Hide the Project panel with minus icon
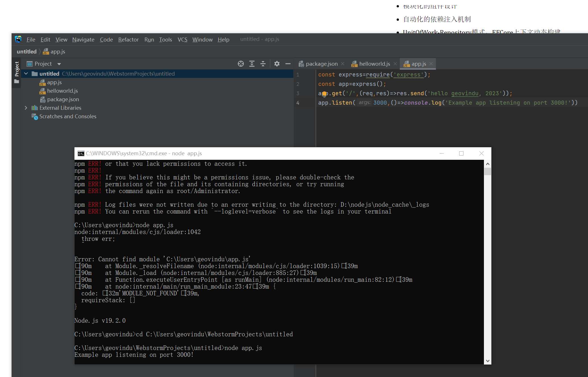Screen dimensions: 588x377 click(x=288, y=64)
